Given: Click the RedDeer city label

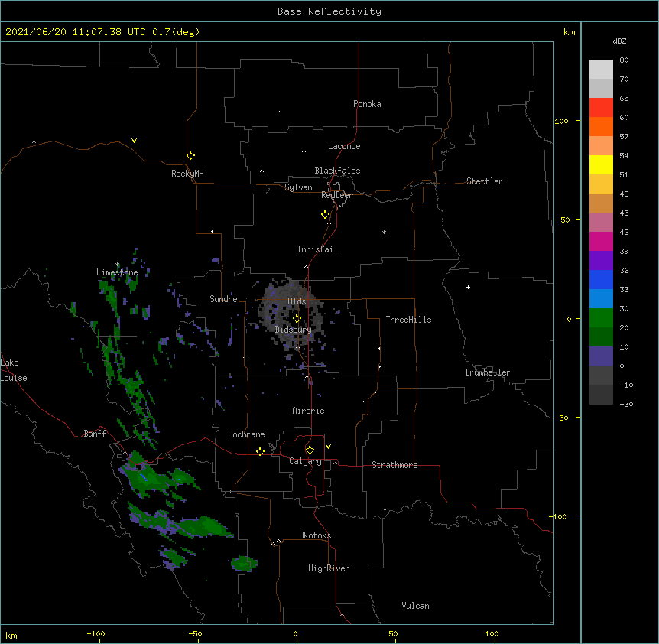Looking at the screenshot, I should click(336, 195).
